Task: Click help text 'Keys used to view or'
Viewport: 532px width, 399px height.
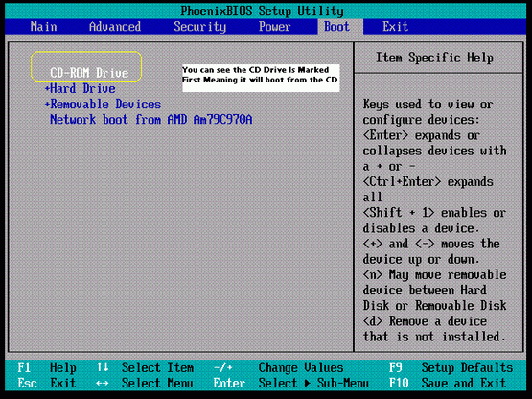Action: tap(428, 104)
